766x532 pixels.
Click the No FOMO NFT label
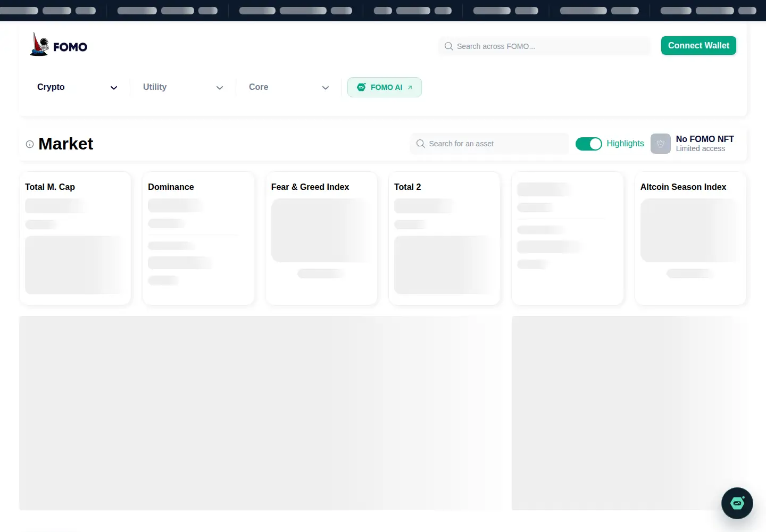coord(705,139)
